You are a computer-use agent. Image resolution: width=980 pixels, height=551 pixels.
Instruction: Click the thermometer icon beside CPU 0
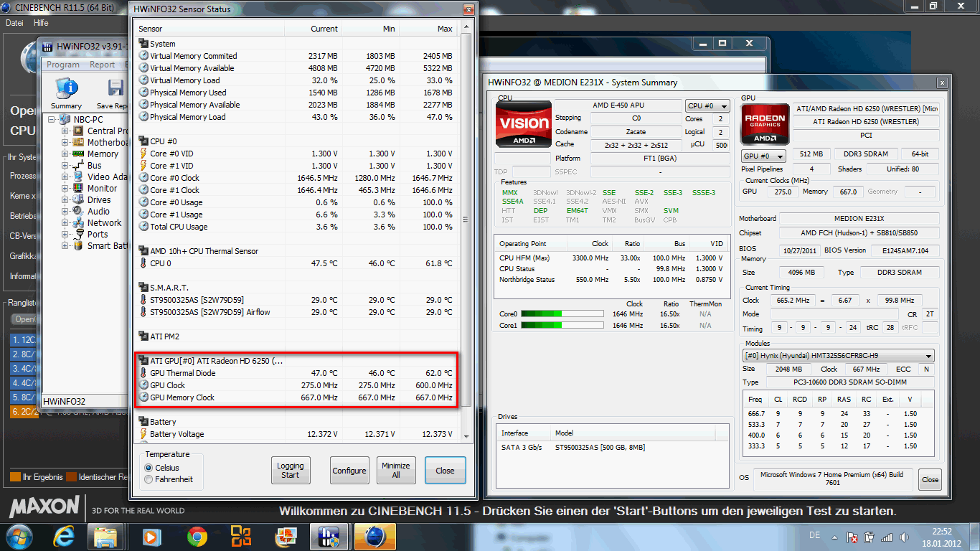(143, 263)
